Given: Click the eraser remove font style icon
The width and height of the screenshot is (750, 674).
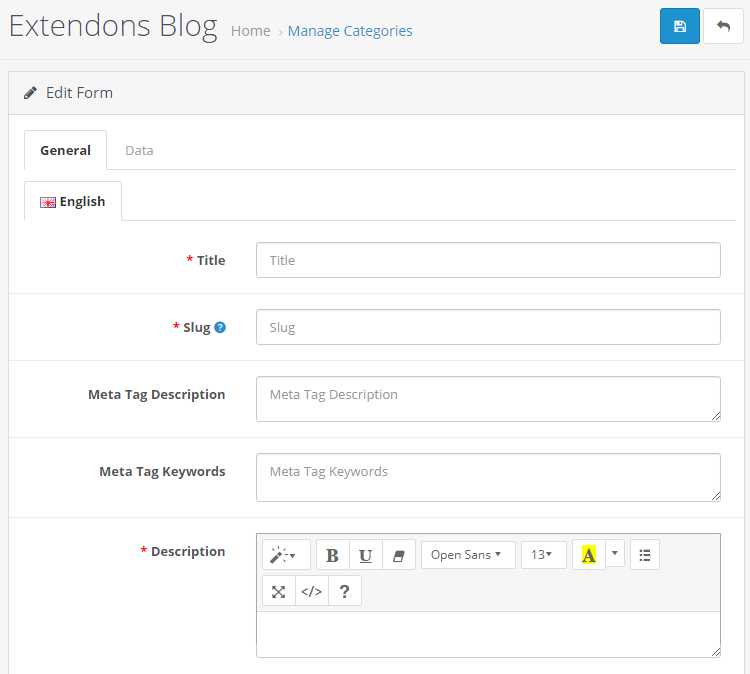Looking at the screenshot, I should [399, 555].
